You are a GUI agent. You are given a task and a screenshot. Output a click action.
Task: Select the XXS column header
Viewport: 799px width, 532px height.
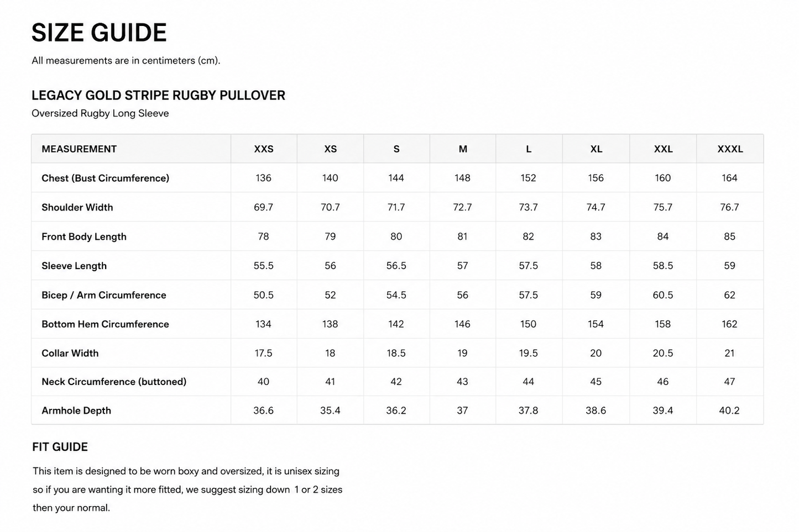264,149
